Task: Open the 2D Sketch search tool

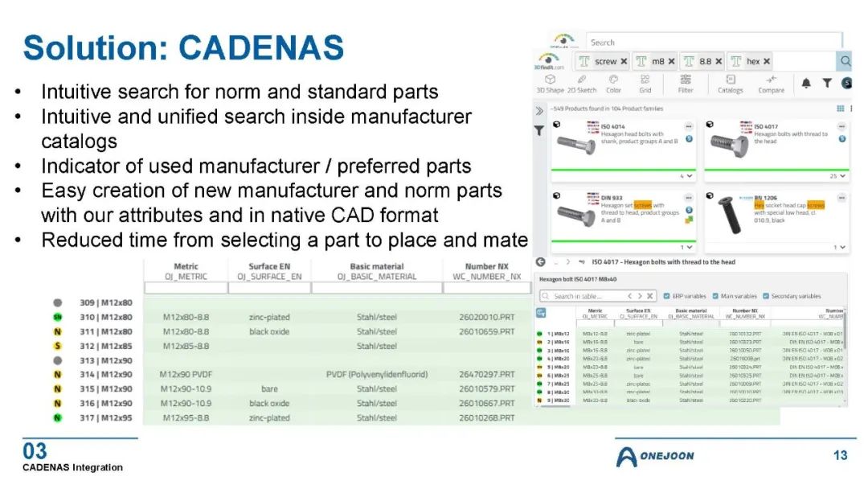Action: 582,84
